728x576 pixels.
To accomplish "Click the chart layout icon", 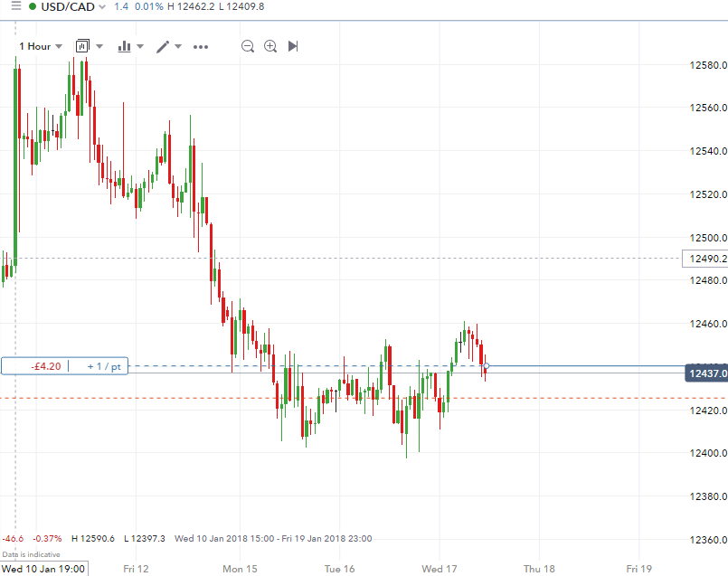I will 82,46.
